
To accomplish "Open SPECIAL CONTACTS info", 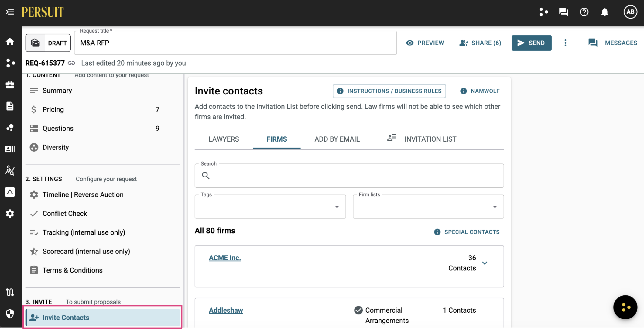I will tap(467, 232).
